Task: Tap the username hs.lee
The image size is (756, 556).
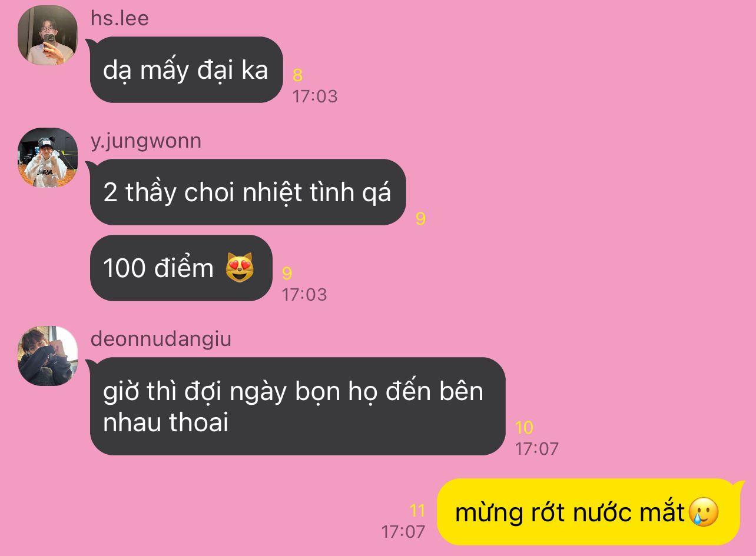Action: click(x=120, y=18)
